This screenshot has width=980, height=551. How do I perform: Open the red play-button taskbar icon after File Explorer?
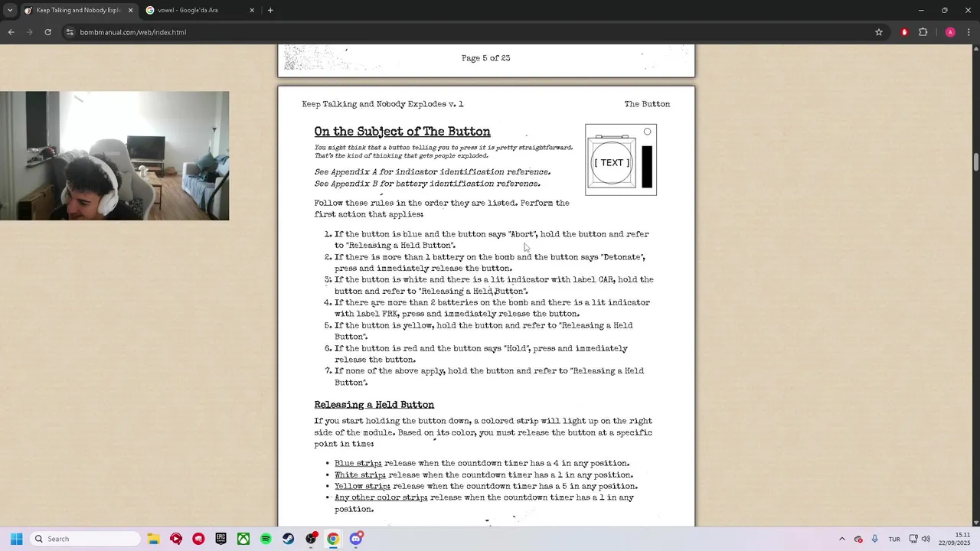tap(176, 539)
